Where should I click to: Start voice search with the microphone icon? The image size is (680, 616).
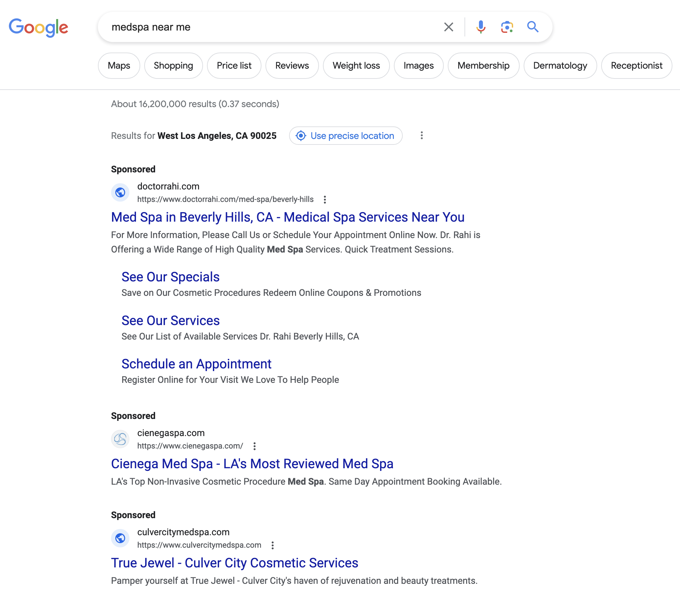tap(481, 27)
